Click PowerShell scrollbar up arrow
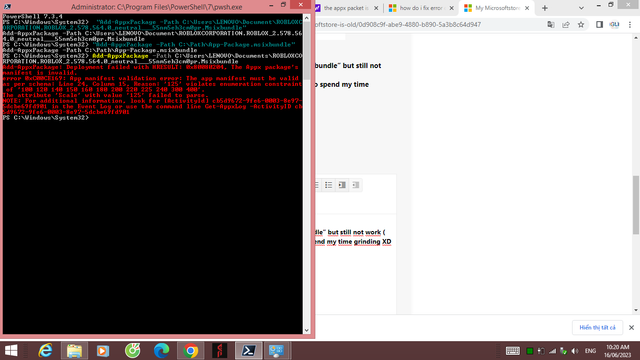Screen dimensions: 640x360 point(307,18)
